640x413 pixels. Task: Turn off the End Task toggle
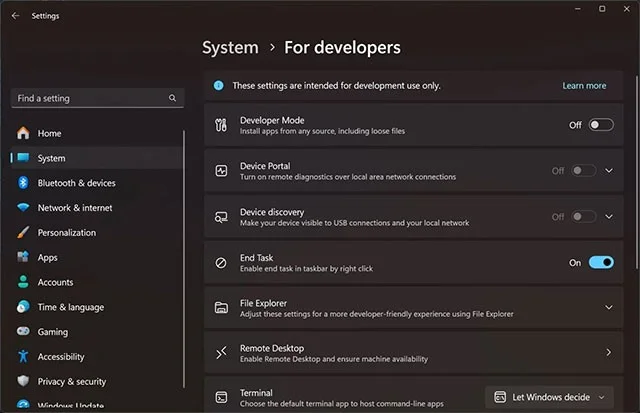[601, 262]
